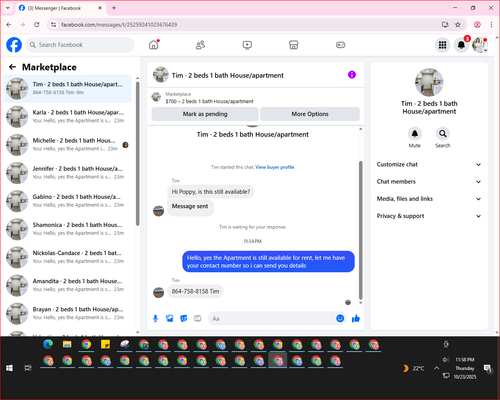Open conversation info purple icon
The image size is (500, 400).
(x=352, y=75)
